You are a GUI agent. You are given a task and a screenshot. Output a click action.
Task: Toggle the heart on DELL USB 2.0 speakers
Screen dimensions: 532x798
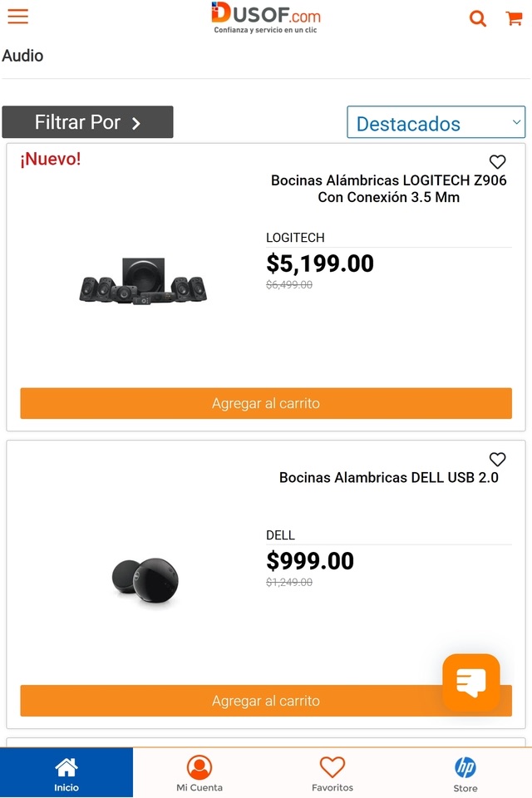497,460
